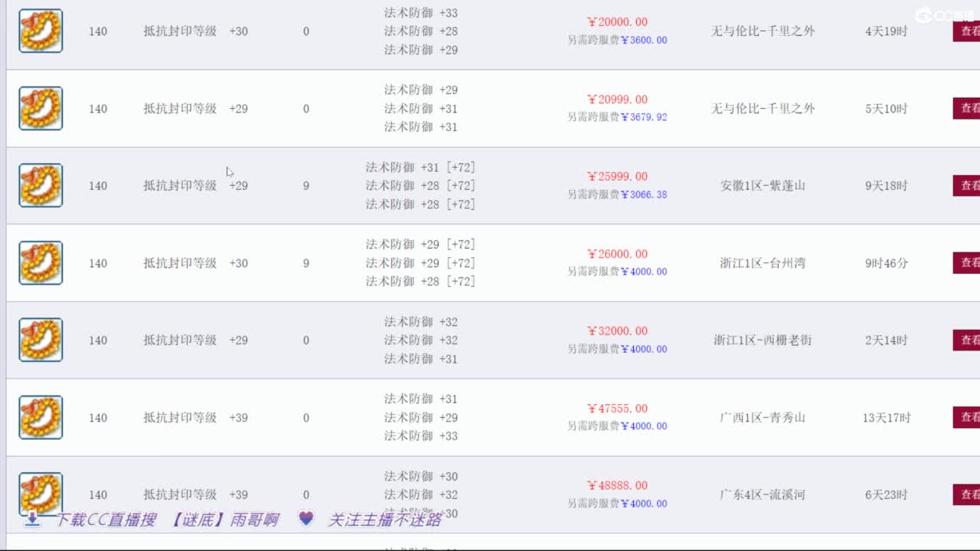This screenshot has height=551, width=980.
Task: Click bracelet icon in the ¥32000.00 row
Action: point(41,340)
